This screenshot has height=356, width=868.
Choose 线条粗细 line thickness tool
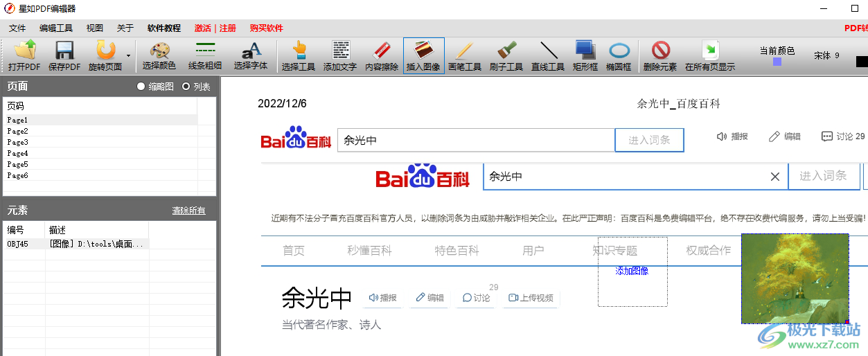tap(205, 55)
